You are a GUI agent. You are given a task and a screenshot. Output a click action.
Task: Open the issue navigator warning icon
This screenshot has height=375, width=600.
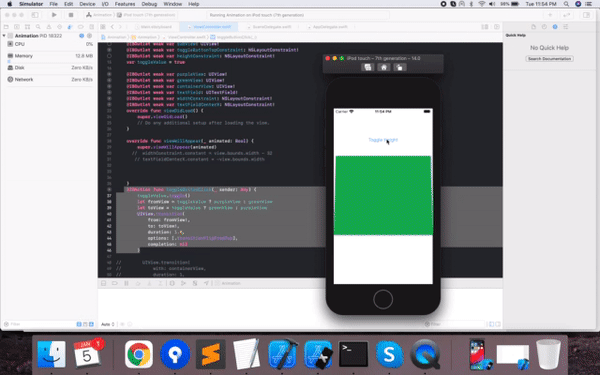pos(49,27)
